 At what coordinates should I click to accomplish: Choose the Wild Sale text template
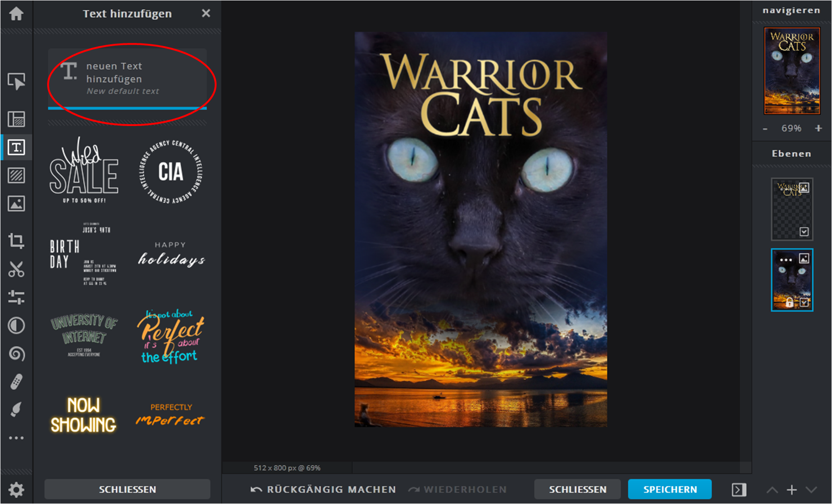84,170
